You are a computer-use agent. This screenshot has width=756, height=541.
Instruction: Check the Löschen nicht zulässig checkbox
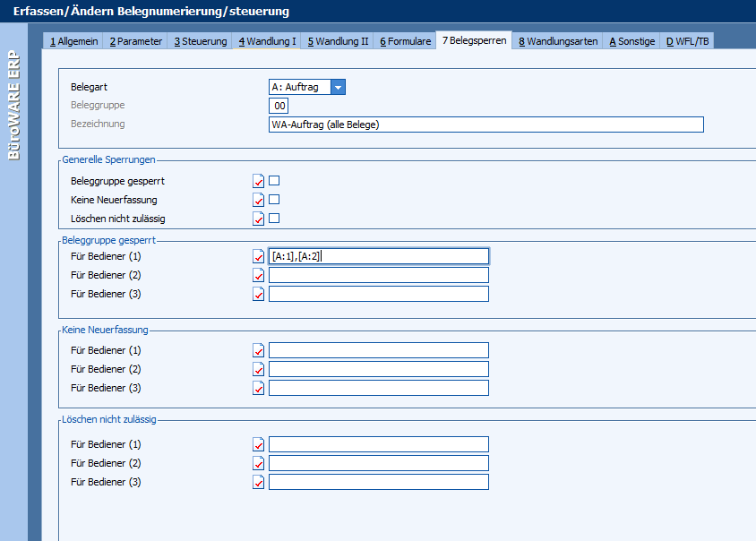click(x=274, y=219)
